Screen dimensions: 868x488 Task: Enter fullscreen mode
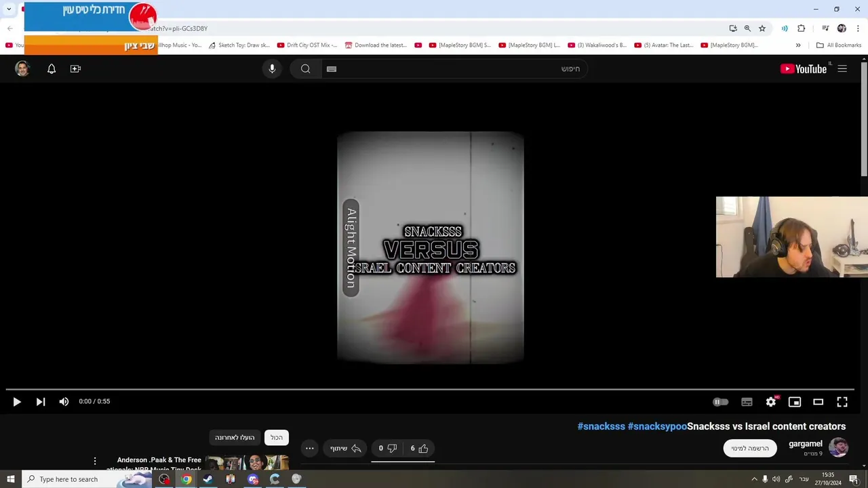tap(842, 402)
